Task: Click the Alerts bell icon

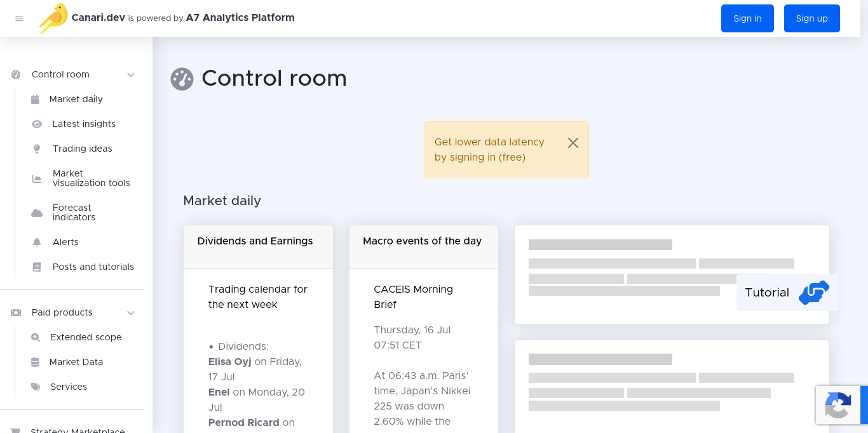Action: [x=37, y=242]
